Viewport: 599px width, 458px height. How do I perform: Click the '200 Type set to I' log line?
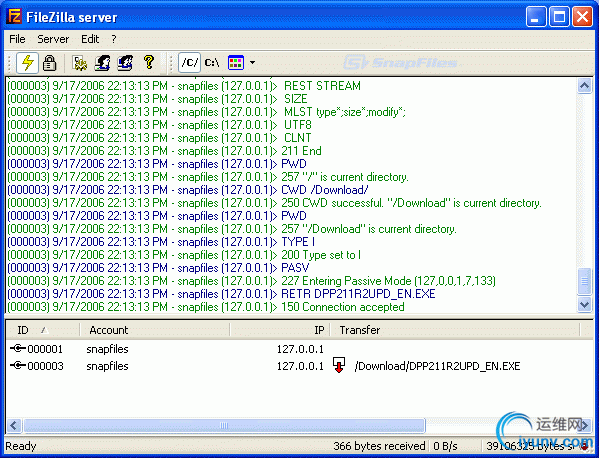pyautogui.click(x=184, y=255)
